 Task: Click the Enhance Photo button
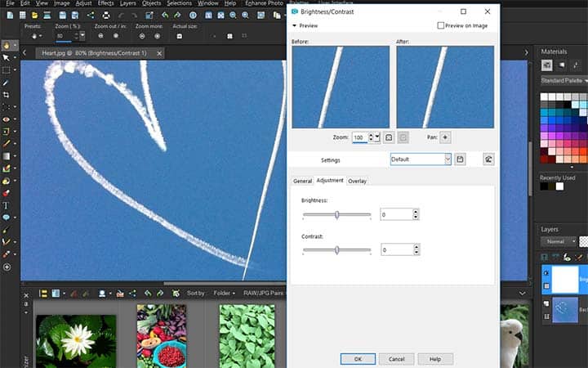click(x=264, y=3)
